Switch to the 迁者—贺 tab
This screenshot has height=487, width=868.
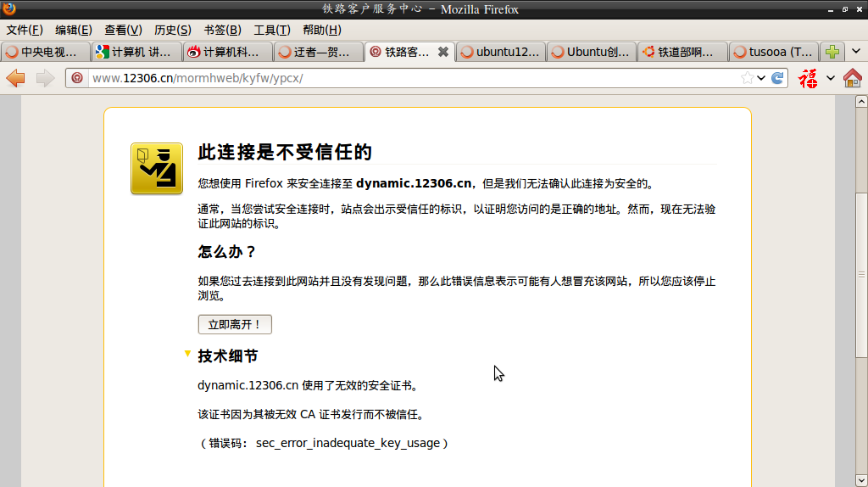point(319,52)
